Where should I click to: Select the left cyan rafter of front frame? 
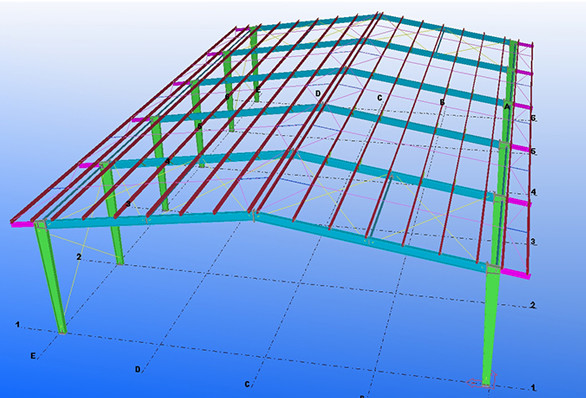[x=149, y=219]
